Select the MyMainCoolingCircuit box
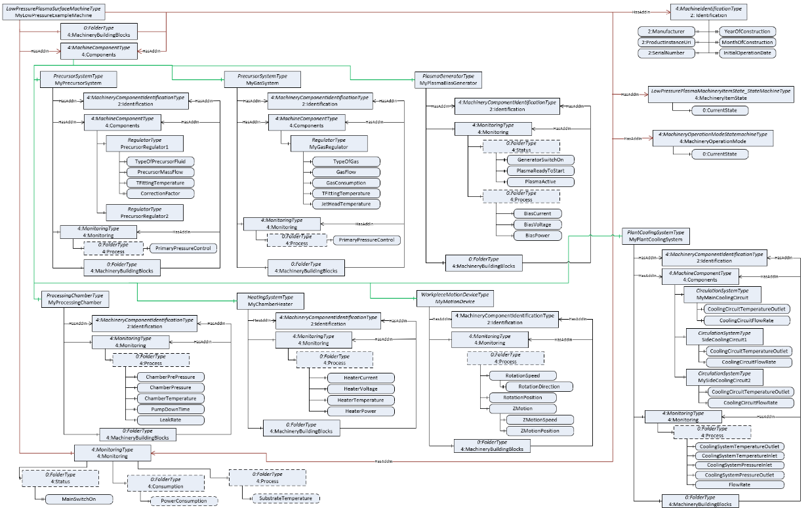Image resolution: width=812 pixels, height=508 pixels. pyautogui.click(x=723, y=294)
